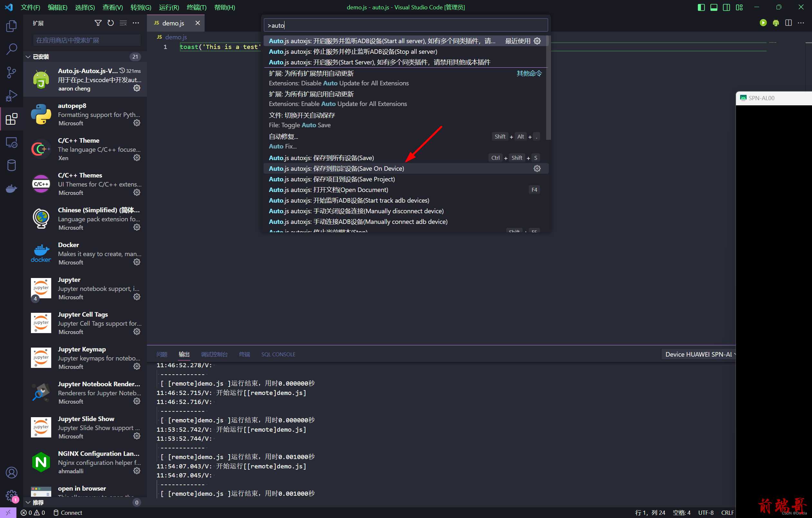Open manage gear for autopep8 extension
This screenshot has height=518, width=812.
point(137,123)
